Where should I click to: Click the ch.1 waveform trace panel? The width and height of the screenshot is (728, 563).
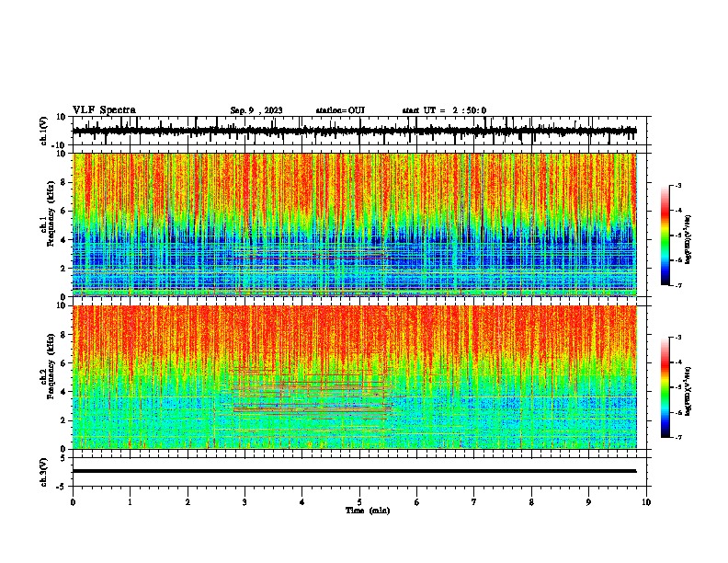pyautogui.click(x=359, y=131)
